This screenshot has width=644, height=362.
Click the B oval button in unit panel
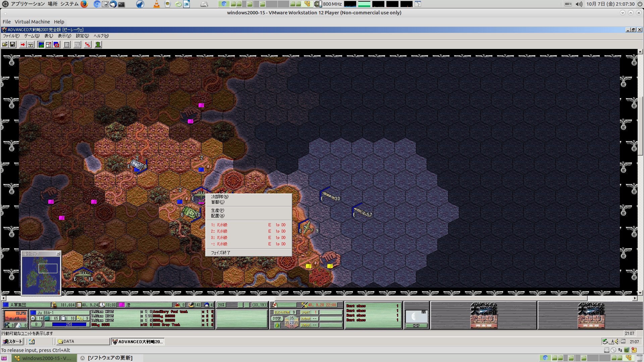(37, 324)
